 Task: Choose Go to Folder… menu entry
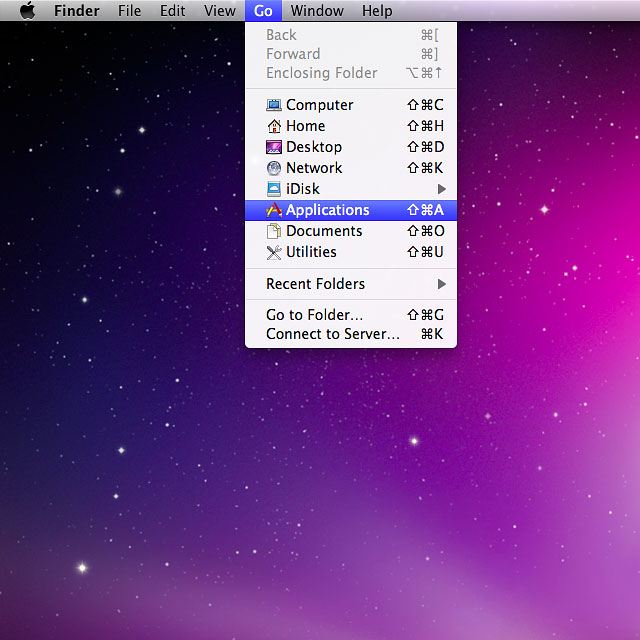[x=351, y=315]
